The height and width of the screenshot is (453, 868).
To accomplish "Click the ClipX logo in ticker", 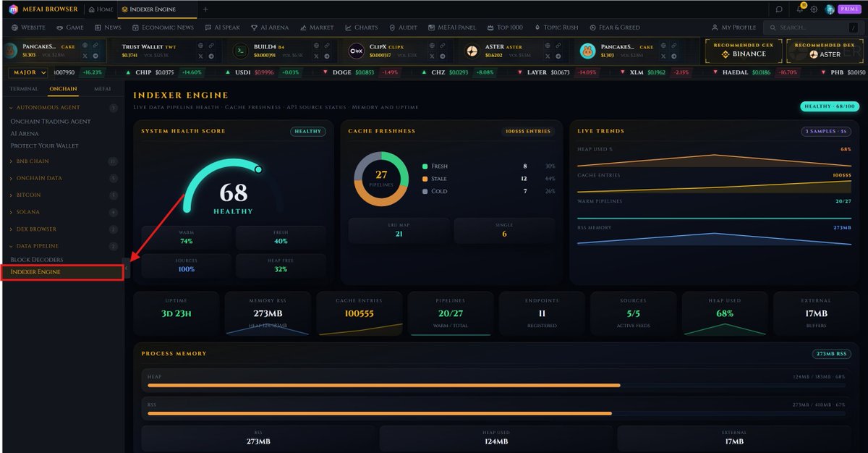I will (x=357, y=51).
